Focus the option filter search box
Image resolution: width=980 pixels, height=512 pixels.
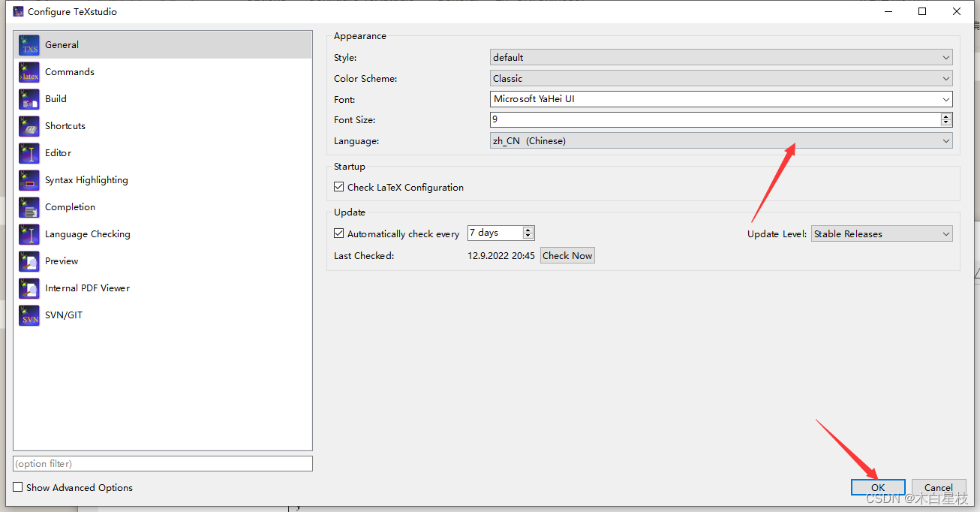coord(163,464)
